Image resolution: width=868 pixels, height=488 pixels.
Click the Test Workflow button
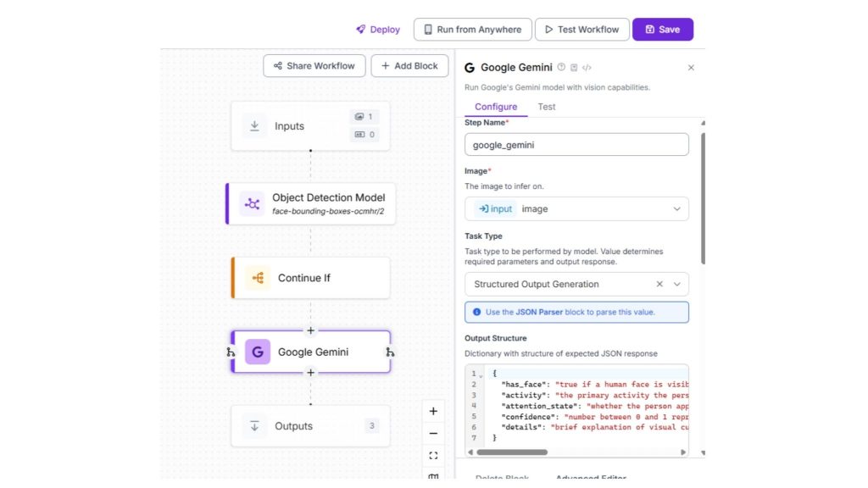pos(581,30)
